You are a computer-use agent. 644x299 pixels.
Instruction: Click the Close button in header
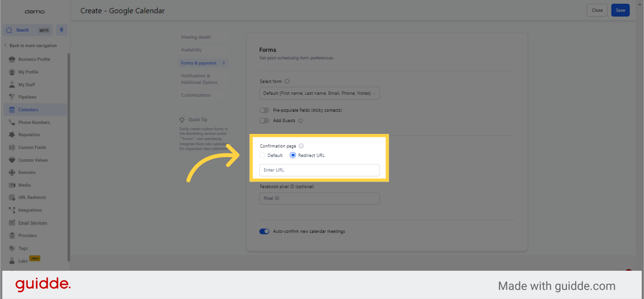(597, 10)
